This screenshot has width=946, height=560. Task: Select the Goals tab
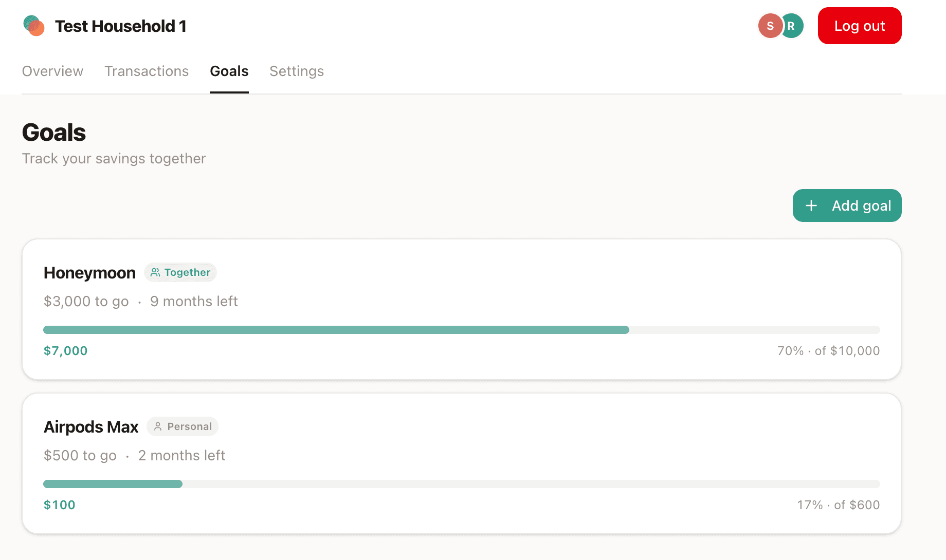229,71
